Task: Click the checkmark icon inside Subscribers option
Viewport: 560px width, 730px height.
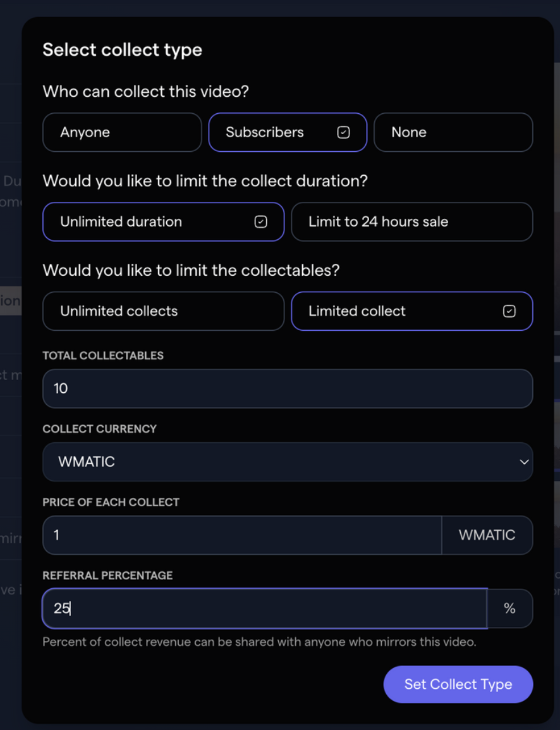Action: point(342,132)
